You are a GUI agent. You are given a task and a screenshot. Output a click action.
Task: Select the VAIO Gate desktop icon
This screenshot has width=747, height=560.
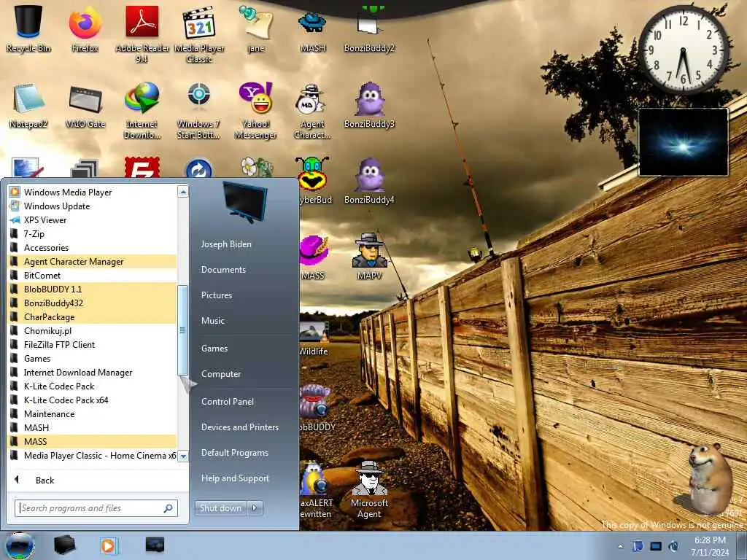click(85, 106)
